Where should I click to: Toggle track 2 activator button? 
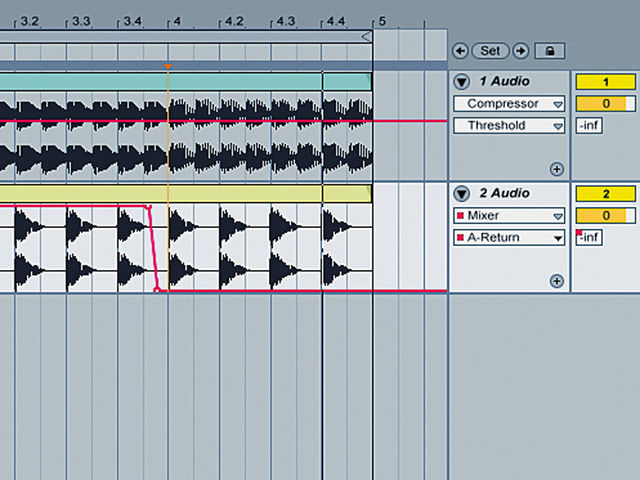[606, 193]
